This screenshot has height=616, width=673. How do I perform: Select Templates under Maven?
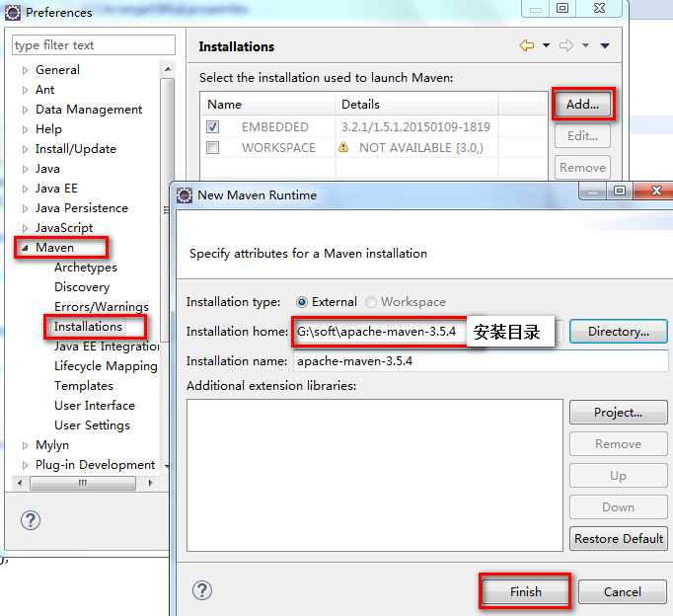click(x=84, y=386)
